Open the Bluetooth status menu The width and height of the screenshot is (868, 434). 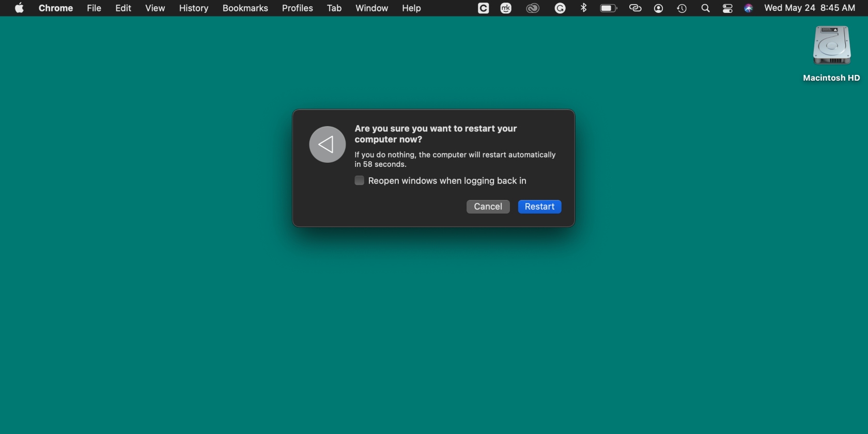[x=584, y=8]
